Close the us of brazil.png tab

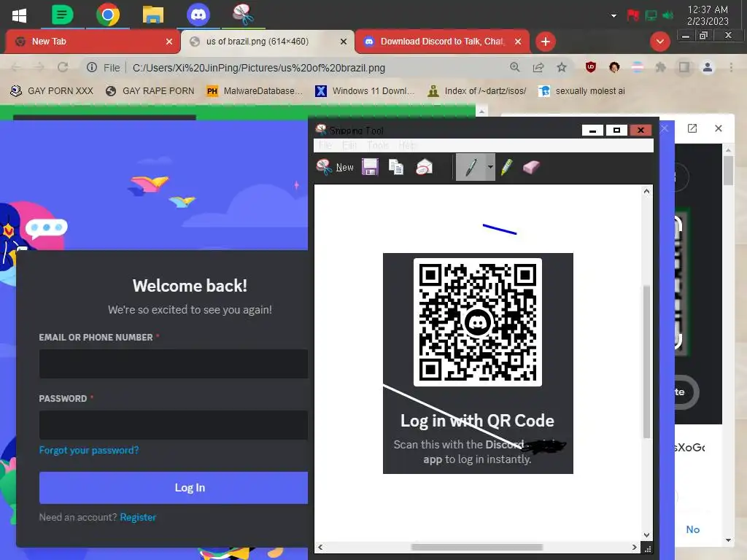click(344, 42)
